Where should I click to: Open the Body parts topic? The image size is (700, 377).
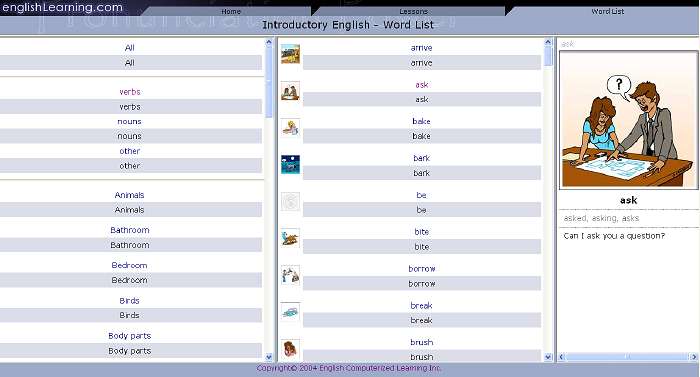point(129,336)
